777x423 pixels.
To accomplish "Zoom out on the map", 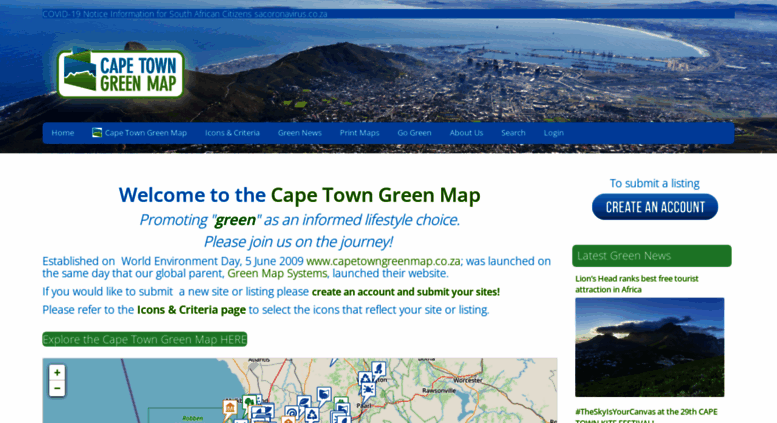I will click(57, 388).
